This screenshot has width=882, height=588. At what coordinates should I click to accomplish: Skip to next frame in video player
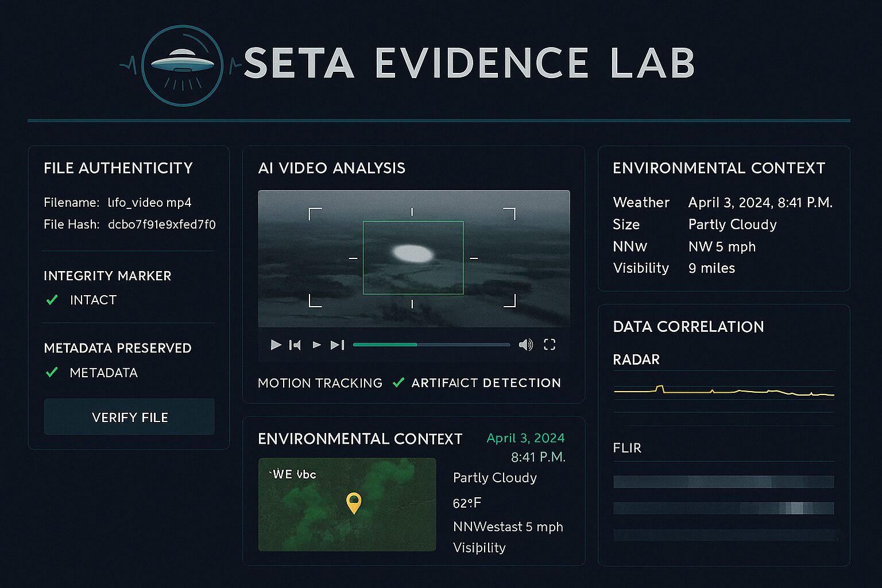pyautogui.click(x=337, y=345)
